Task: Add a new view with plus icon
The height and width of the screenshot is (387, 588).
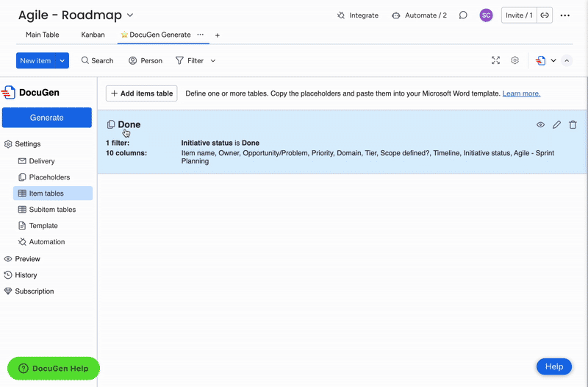Action: tap(217, 35)
